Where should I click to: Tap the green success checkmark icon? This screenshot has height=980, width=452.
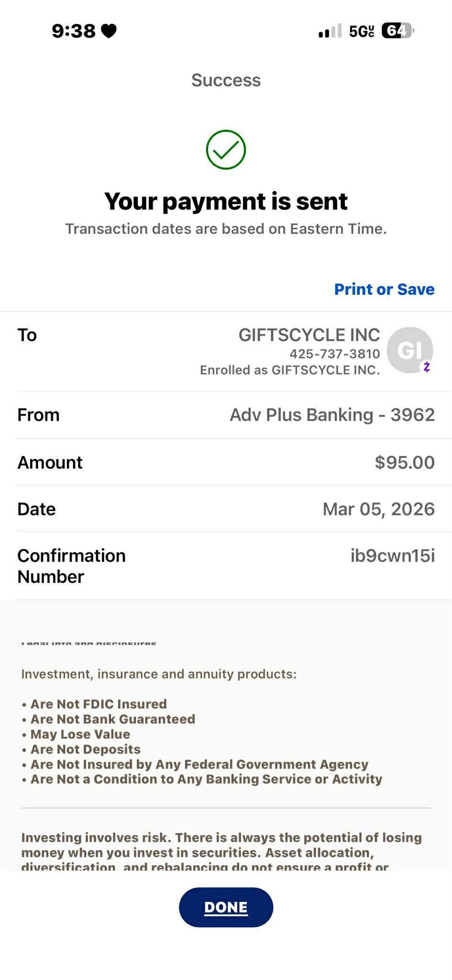pyautogui.click(x=226, y=149)
